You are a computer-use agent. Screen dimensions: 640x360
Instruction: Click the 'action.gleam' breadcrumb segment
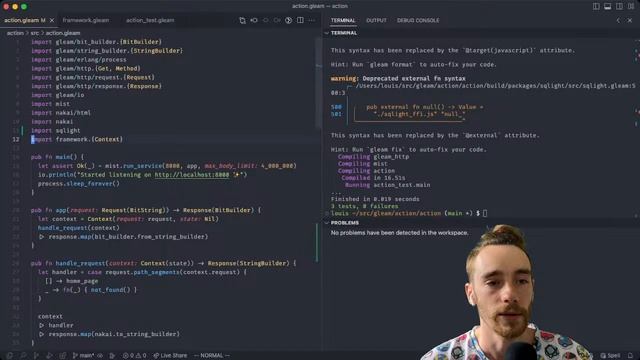click(x=63, y=33)
